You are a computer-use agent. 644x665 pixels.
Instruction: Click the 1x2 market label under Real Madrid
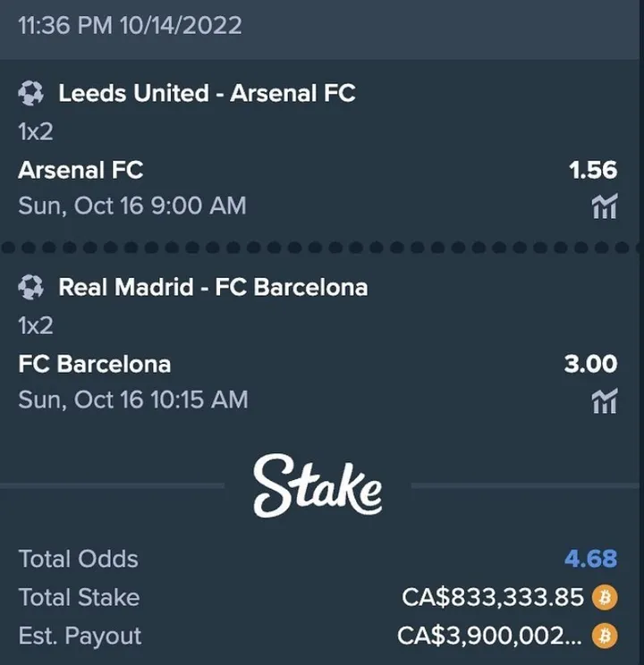36,325
